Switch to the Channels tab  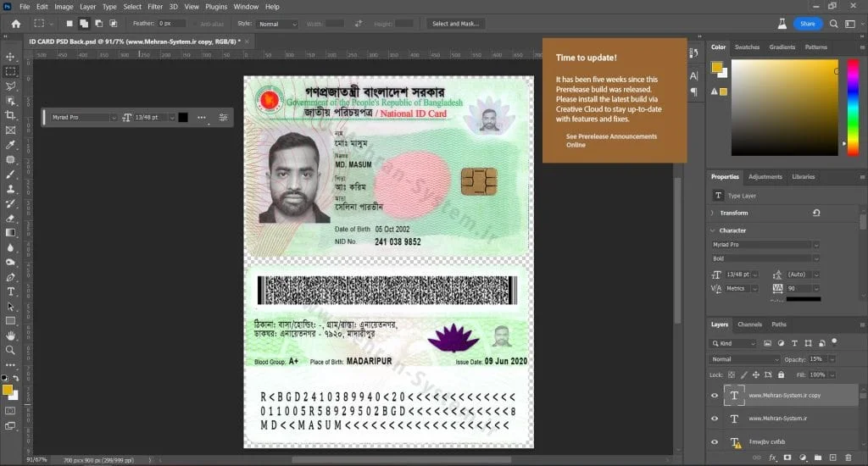pyautogui.click(x=749, y=325)
